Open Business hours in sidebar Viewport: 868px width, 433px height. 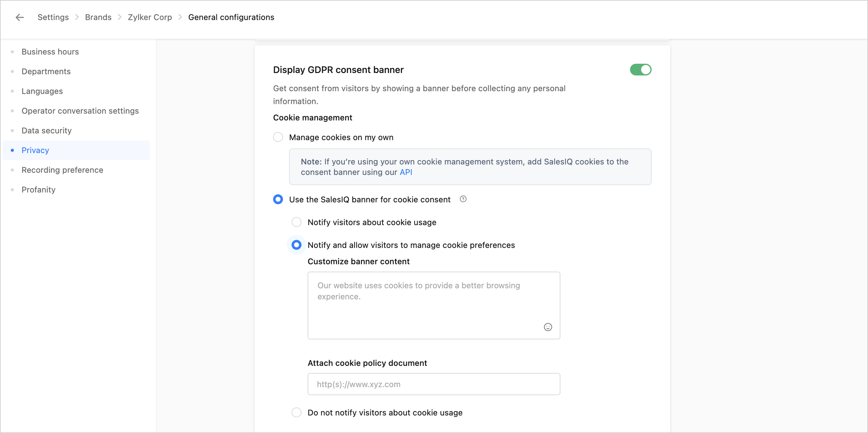click(x=50, y=51)
